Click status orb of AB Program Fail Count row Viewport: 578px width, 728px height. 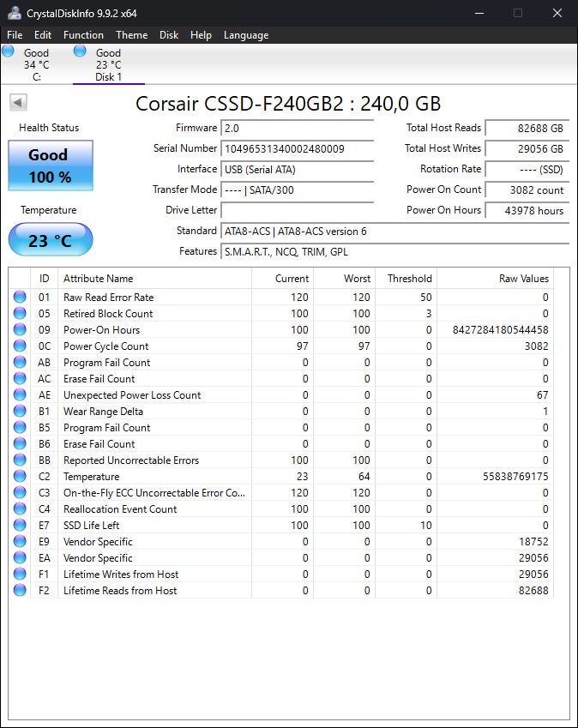point(20,362)
